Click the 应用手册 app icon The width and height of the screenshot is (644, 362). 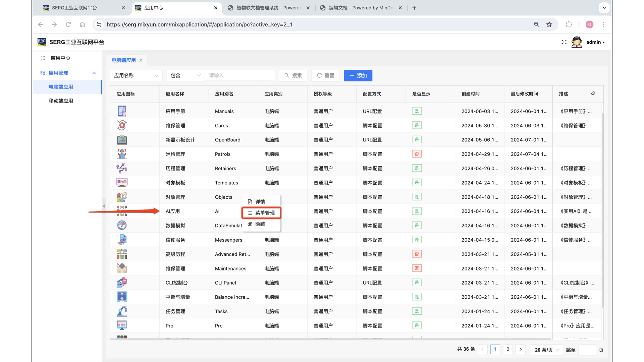pos(122,111)
